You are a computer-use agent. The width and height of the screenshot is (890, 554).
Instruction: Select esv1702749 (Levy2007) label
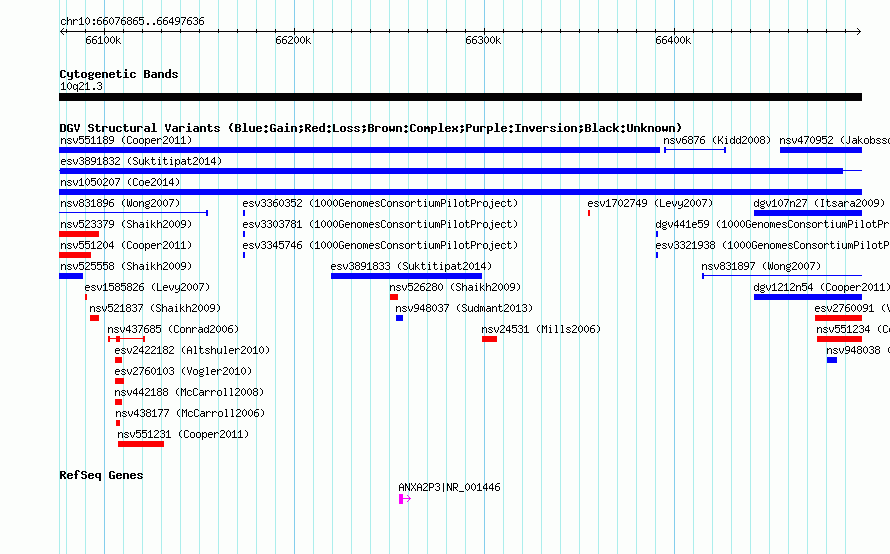coord(650,203)
